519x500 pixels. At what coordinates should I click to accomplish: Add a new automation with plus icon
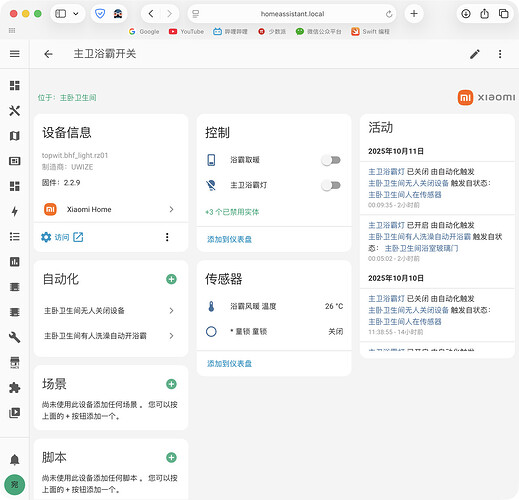point(171,279)
